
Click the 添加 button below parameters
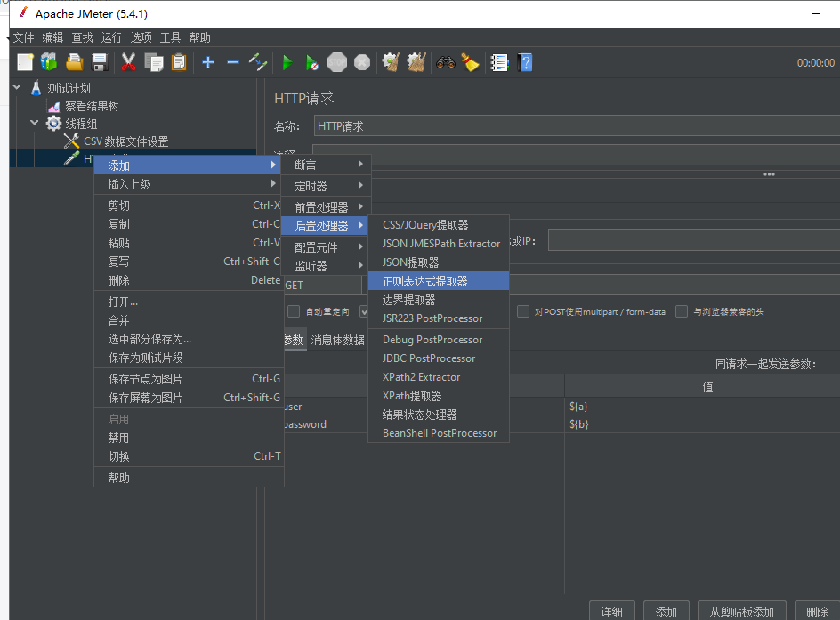(666, 611)
